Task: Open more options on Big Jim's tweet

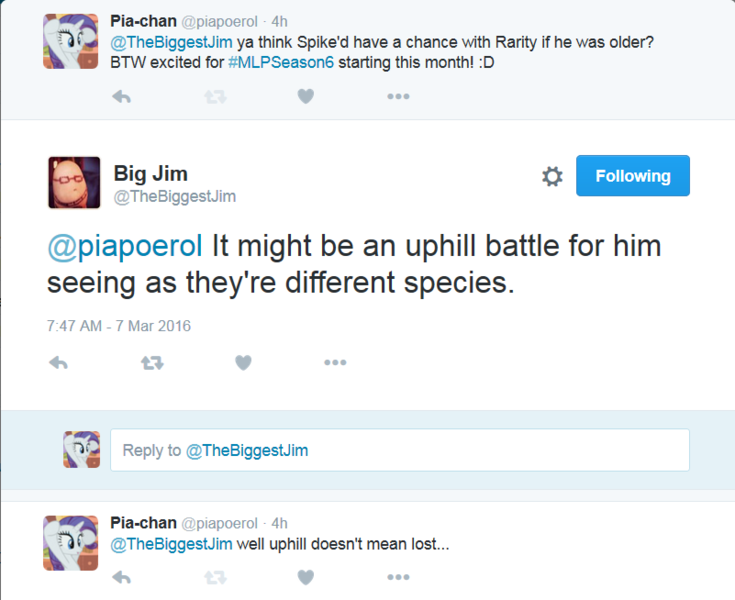Action: [335, 363]
